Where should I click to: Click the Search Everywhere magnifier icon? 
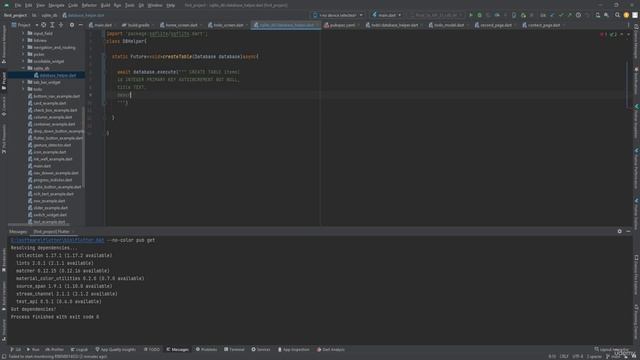[617, 15]
